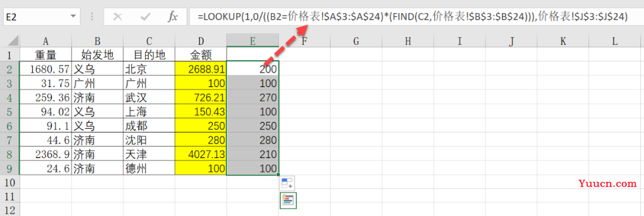
Task: Click inside the formula bar LOOKUP formula
Action: 413,17
